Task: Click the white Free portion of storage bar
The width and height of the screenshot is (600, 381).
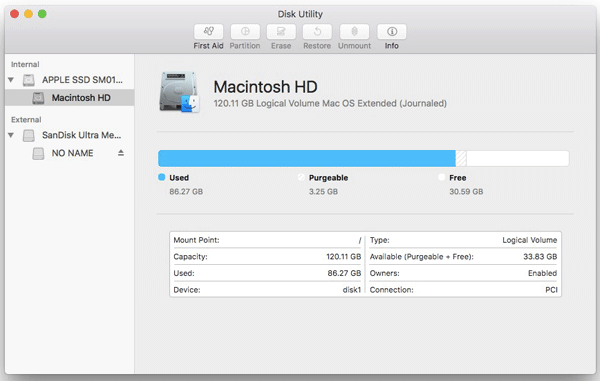Action: coord(517,158)
